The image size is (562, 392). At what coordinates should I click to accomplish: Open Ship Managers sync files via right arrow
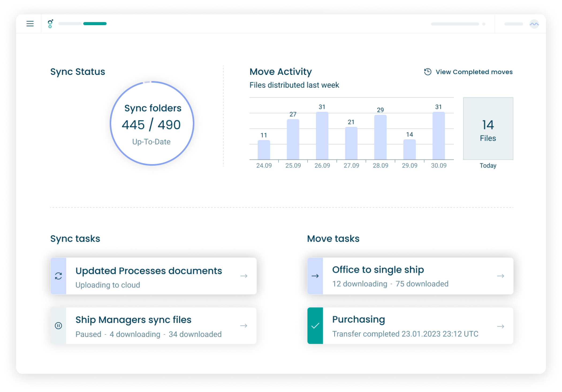(x=244, y=326)
